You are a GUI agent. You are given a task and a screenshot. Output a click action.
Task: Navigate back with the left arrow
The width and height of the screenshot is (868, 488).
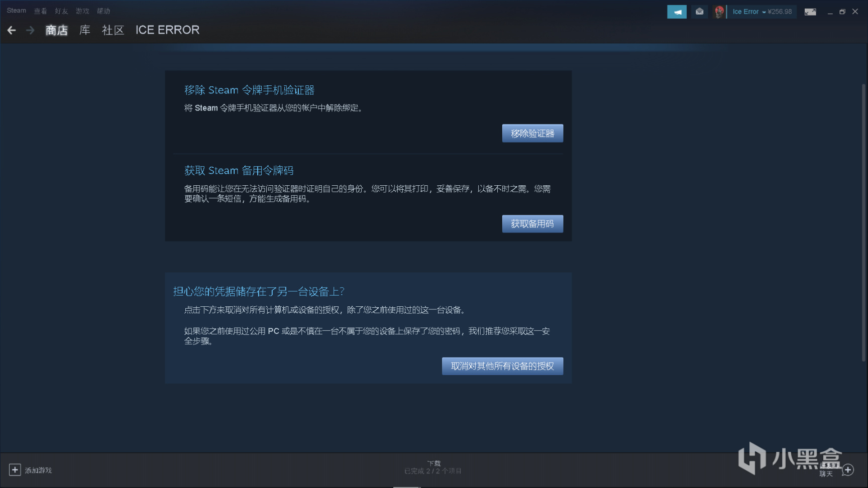click(11, 30)
